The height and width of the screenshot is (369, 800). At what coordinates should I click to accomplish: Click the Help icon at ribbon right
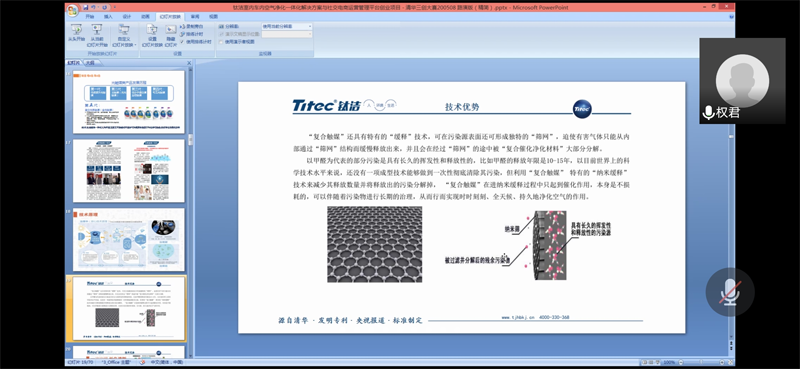(x=731, y=17)
